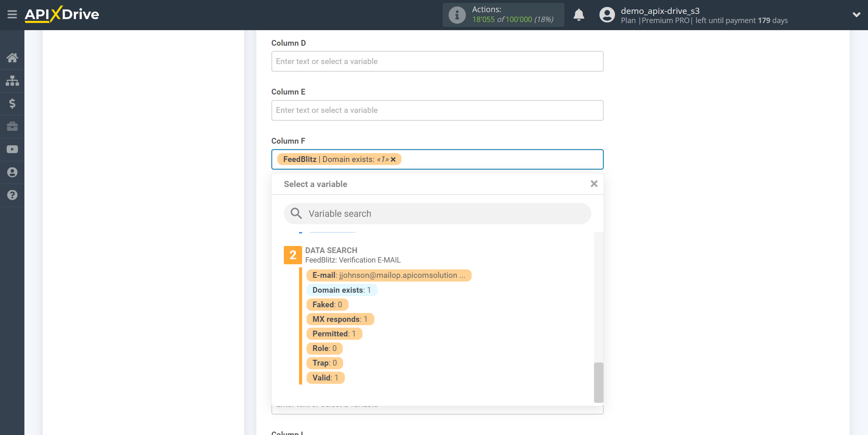Click the user avatar icon

tap(607, 15)
